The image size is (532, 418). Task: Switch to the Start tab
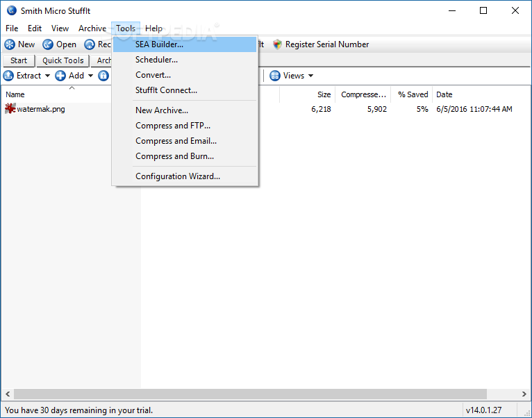pos(19,60)
